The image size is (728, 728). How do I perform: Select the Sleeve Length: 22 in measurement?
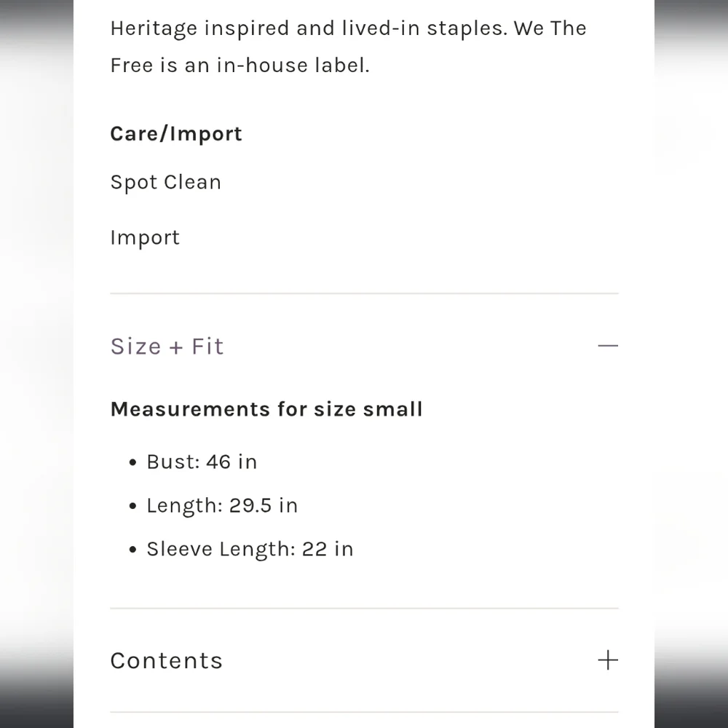(x=250, y=550)
